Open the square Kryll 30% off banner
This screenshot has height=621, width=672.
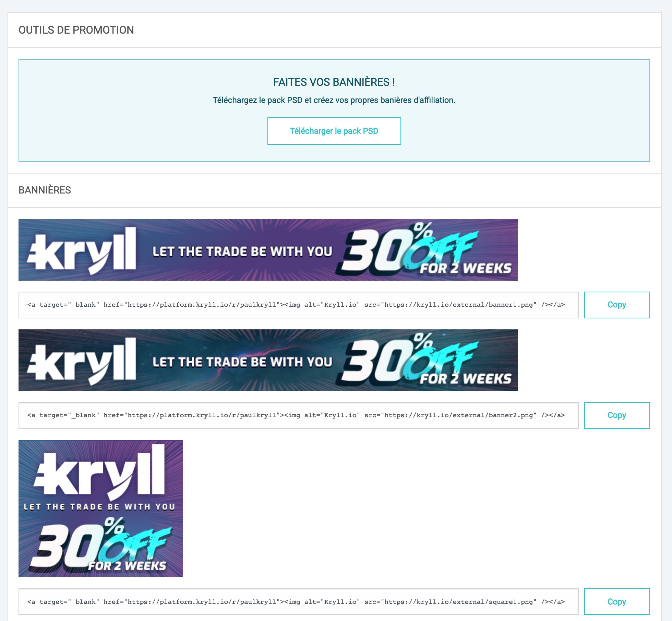point(101,508)
